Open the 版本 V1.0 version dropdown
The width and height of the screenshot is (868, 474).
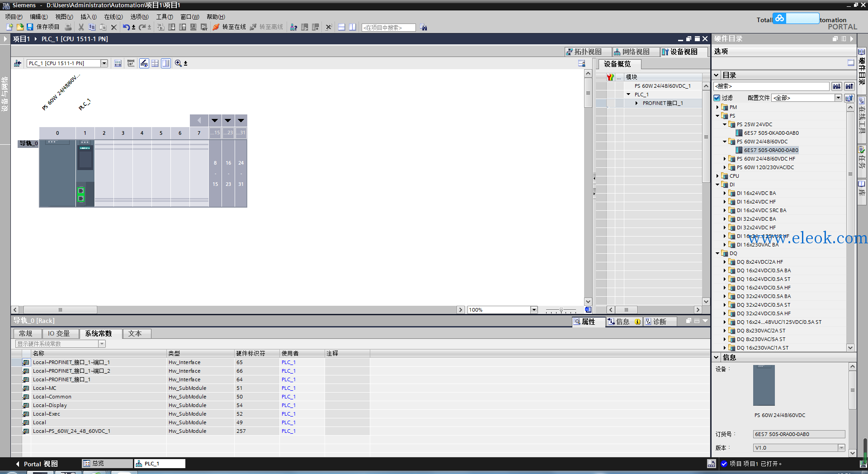click(x=841, y=448)
